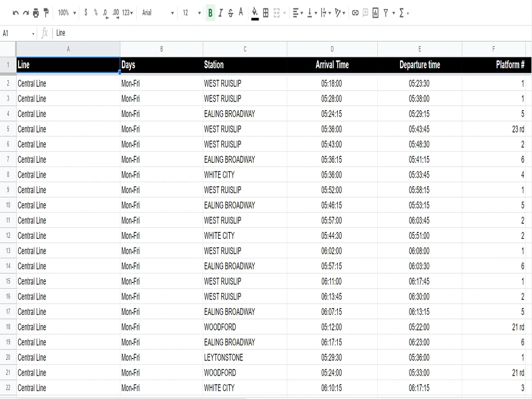Select EALING BROADWAY cell in row 4
The height and width of the screenshot is (399, 532).
coord(245,114)
